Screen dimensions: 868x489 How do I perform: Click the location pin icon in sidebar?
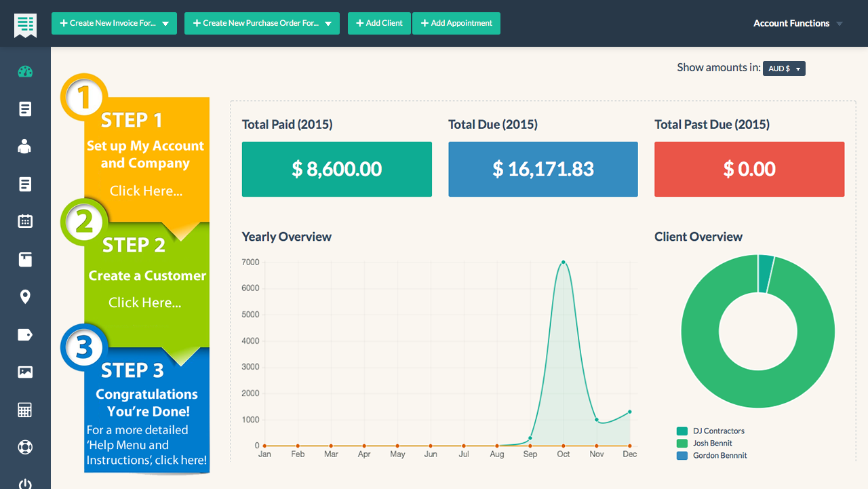[x=24, y=296]
